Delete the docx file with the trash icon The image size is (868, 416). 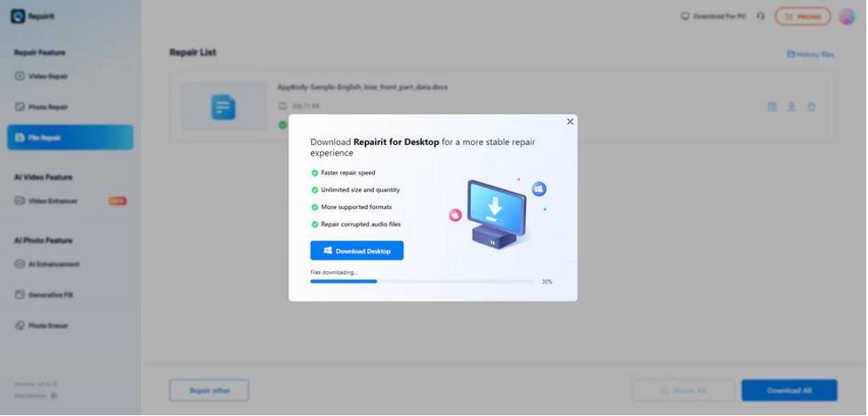[x=811, y=107]
